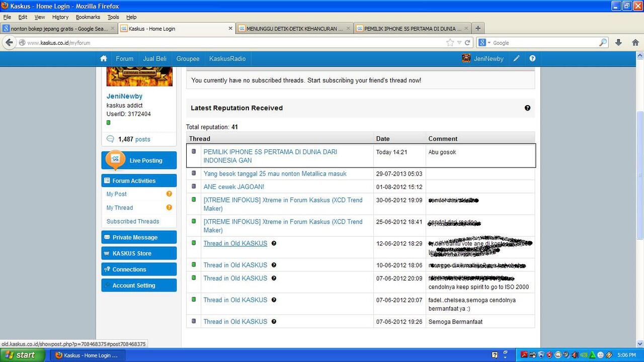The image size is (644, 362).
Task: Open KaskusRadio in navbar
Action: pyautogui.click(x=227, y=59)
